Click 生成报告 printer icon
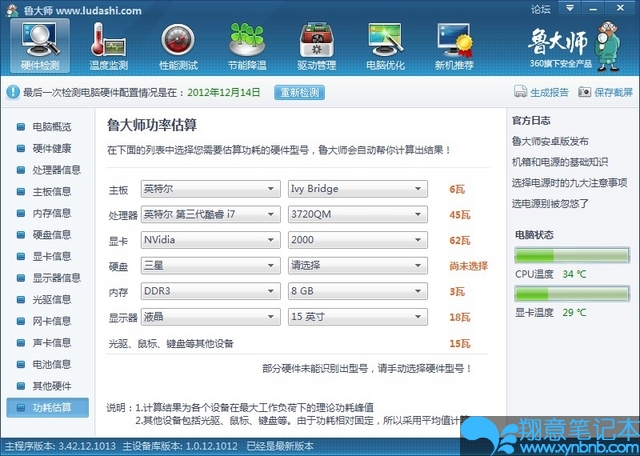Image resolution: width=640 pixels, height=456 pixels. 520,91
